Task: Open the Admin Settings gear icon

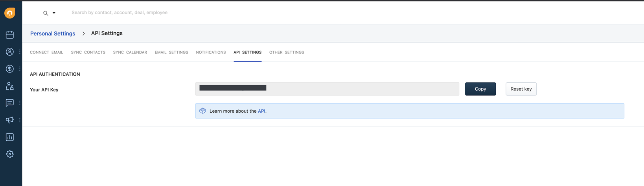Action: click(10, 154)
